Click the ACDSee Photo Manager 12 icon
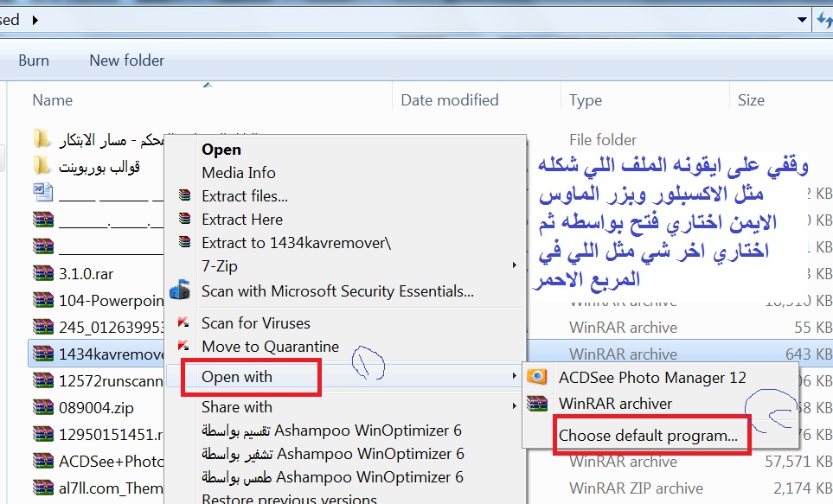This screenshot has height=504, width=833. (x=536, y=377)
